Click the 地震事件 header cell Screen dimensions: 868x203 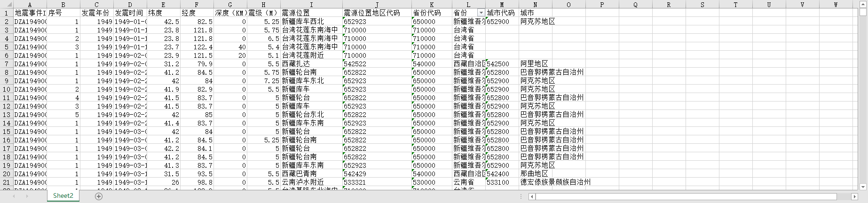click(x=30, y=13)
